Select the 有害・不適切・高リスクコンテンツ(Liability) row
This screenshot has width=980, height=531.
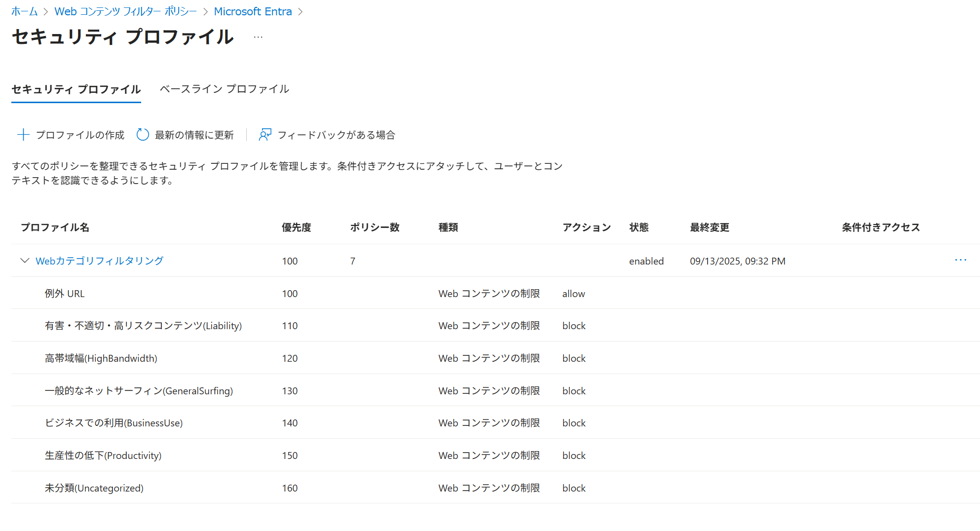pyautogui.click(x=495, y=325)
